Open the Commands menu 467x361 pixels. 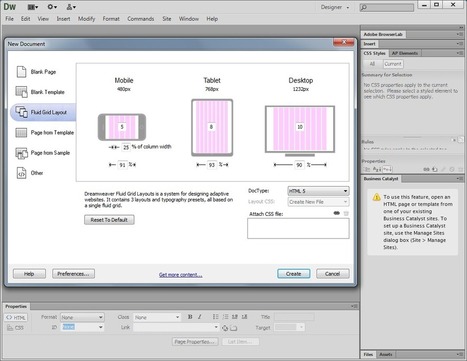point(141,19)
